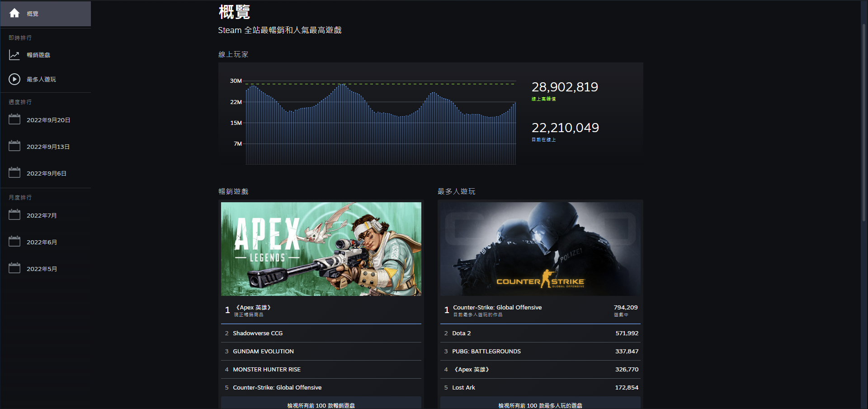Click the current online count 22,210,049
The image size is (868, 409).
click(x=565, y=128)
